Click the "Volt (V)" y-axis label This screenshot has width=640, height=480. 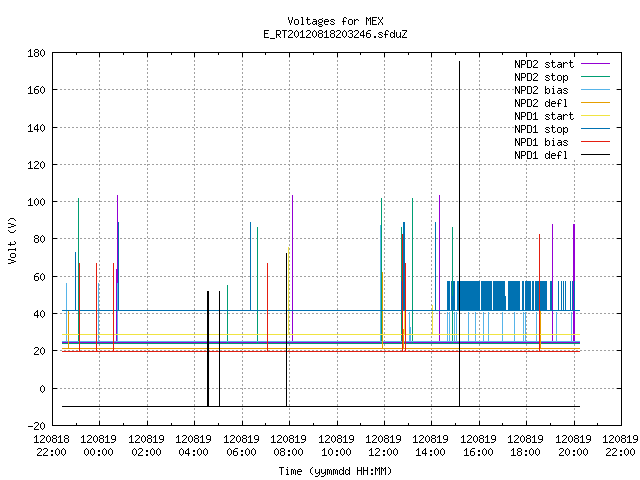(x=13, y=240)
